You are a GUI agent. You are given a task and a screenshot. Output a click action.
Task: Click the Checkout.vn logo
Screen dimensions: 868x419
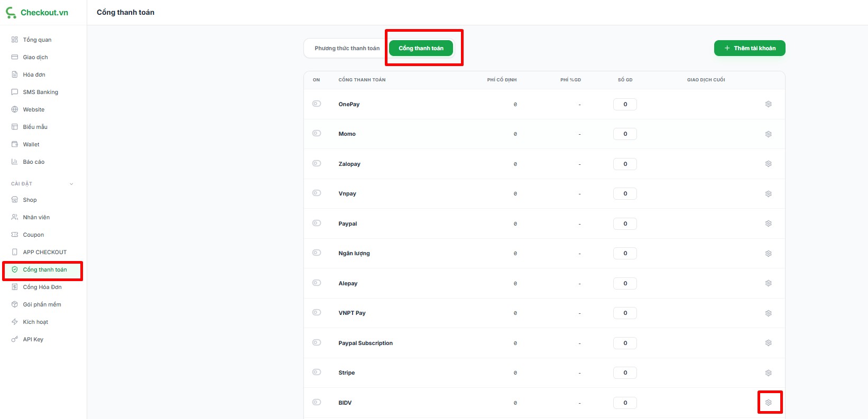tap(37, 13)
